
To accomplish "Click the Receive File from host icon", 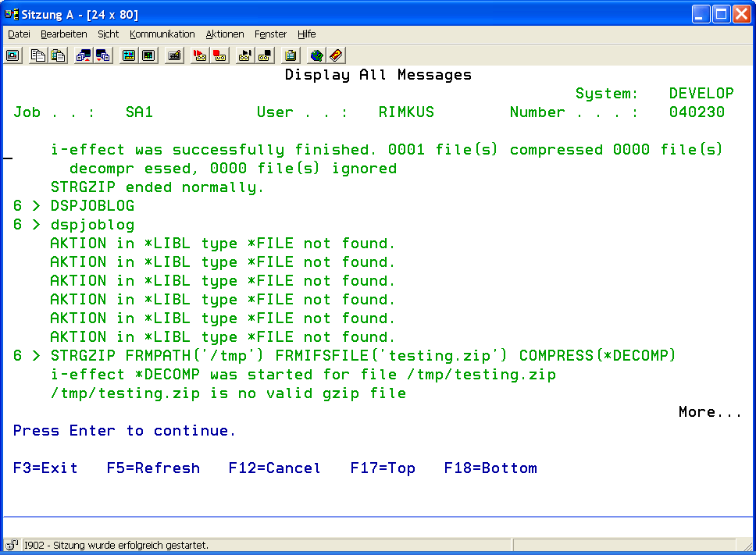I will pos(103,55).
